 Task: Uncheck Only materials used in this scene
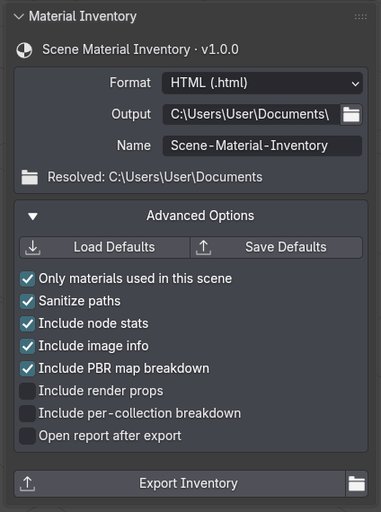click(27, 279)
